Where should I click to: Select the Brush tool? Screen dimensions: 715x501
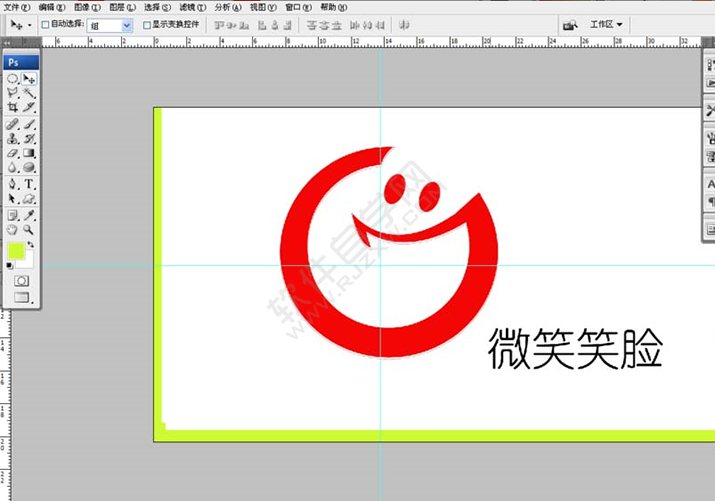click(x=29, y=124)
